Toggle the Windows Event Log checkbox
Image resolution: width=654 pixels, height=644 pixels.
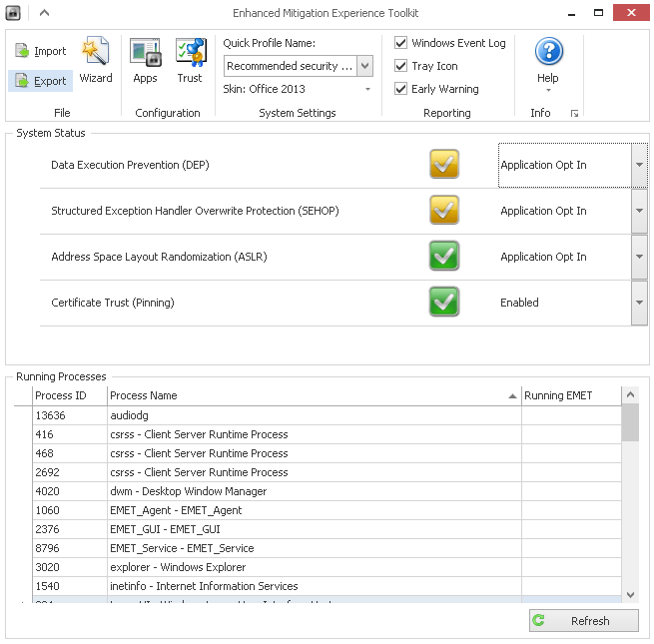click(401, 43)
